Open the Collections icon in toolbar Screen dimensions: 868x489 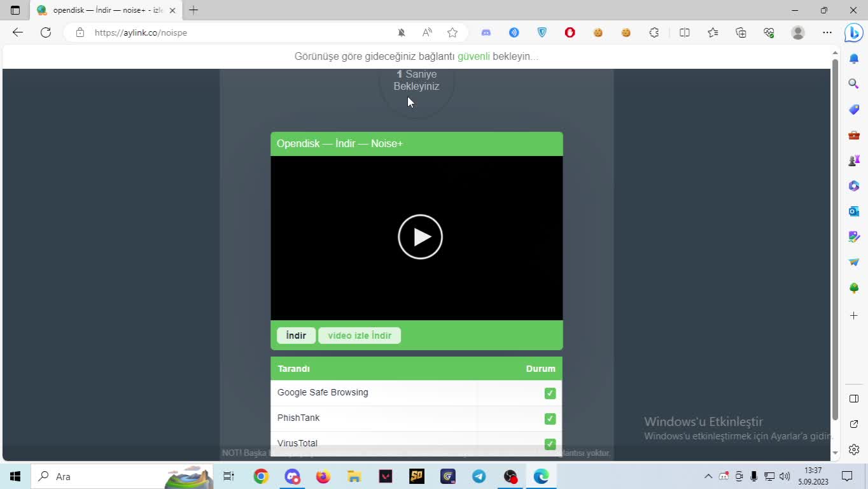pos(741,32)
